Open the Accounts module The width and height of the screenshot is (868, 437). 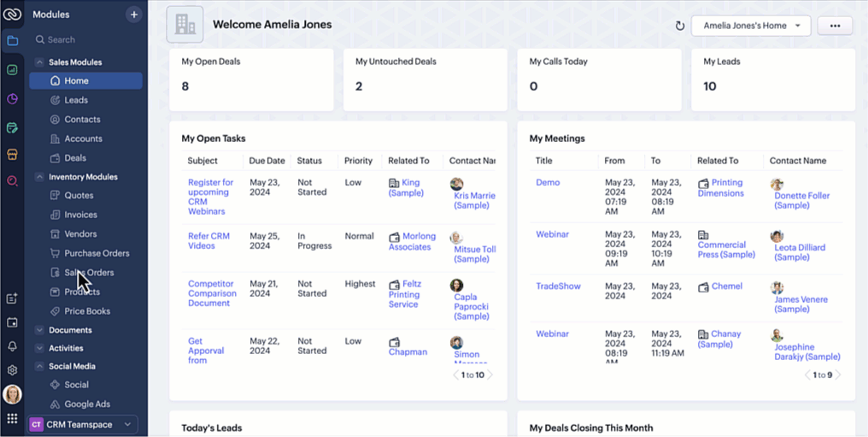(x=85, y=139)
